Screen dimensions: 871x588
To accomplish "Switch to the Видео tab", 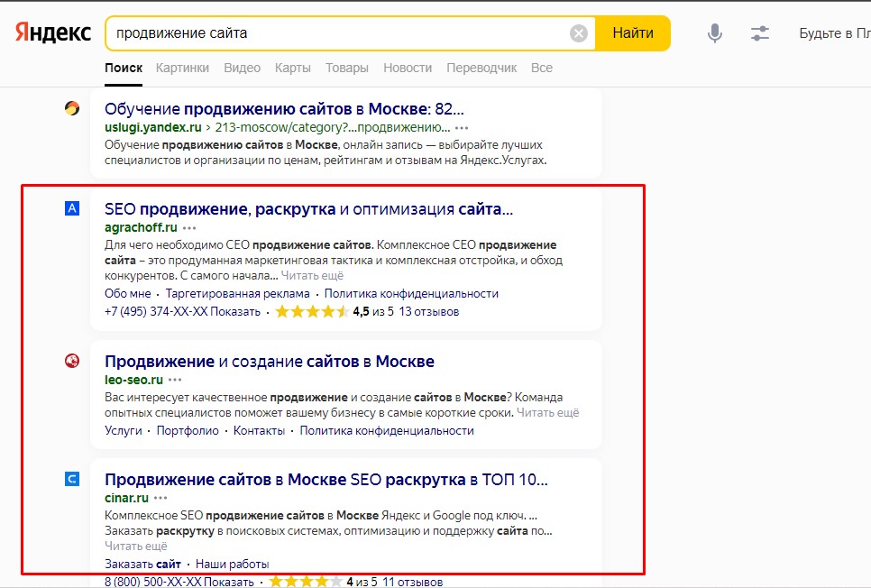I will click(x=243, y=68).
